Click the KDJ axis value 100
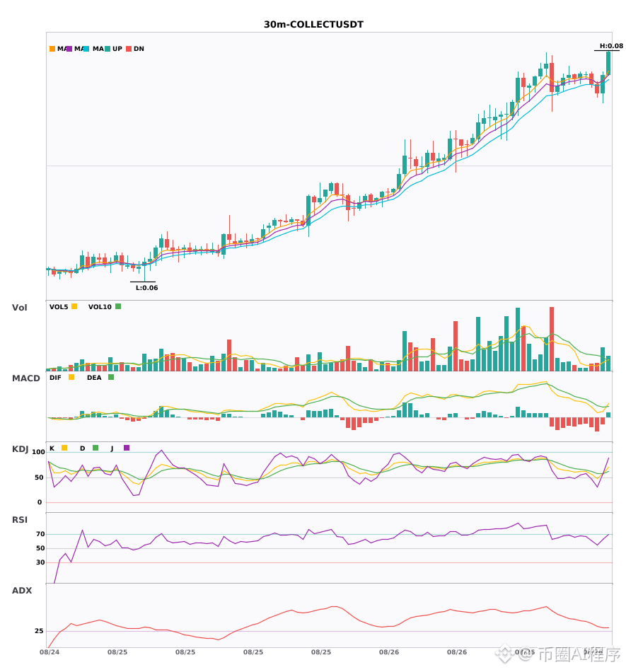This screenshot has width=626, height=672. coord(38,452)
